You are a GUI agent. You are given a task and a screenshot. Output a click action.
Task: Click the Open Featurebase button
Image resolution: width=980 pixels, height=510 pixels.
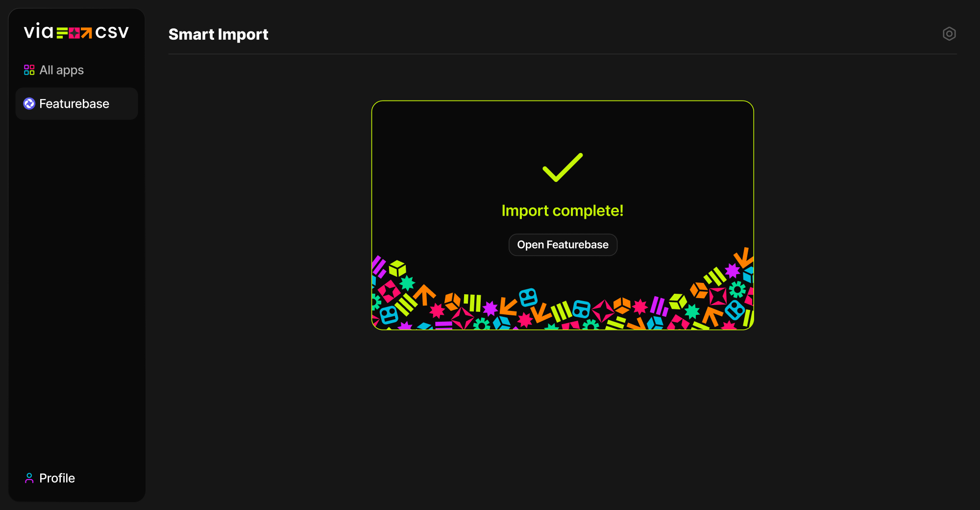click(x=563, y=245)
